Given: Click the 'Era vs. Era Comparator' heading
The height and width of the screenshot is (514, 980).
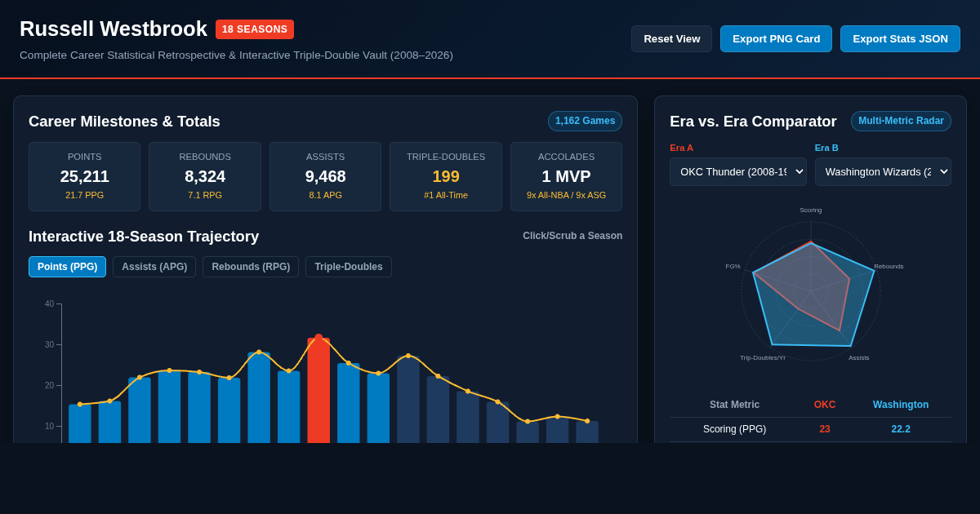Looking at the screenshot, I should click(753, 122).
